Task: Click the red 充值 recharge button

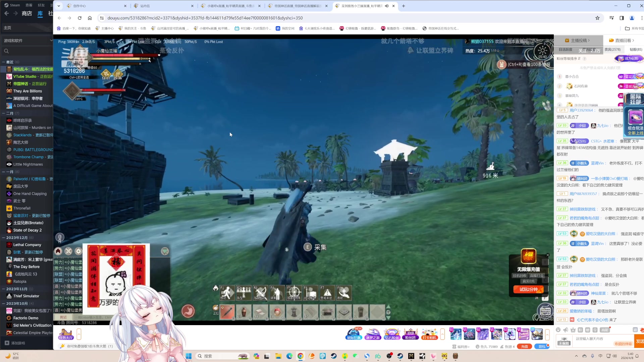Action: tap(524, 347)
